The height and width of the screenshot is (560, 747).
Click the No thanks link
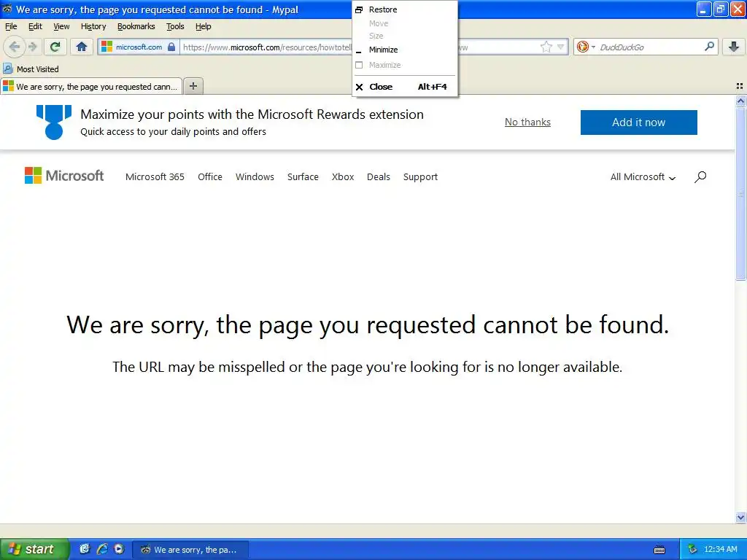(x=527, y=122)
